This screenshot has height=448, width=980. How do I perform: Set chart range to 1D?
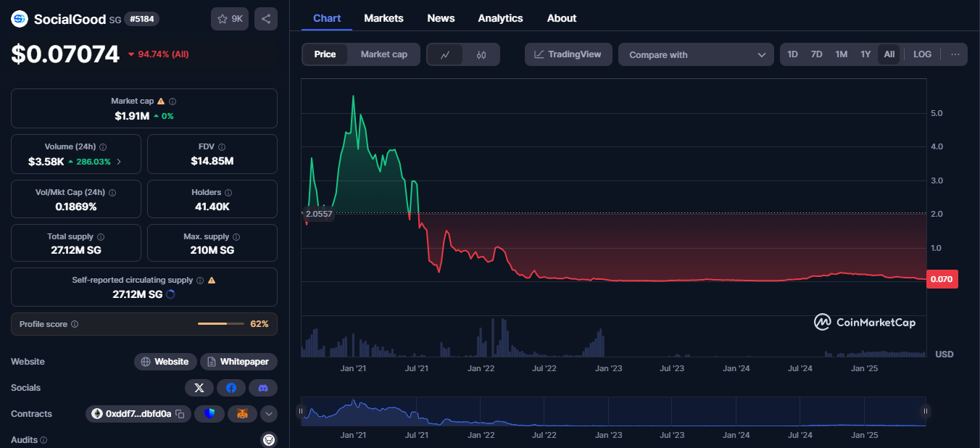pos(793,54)
